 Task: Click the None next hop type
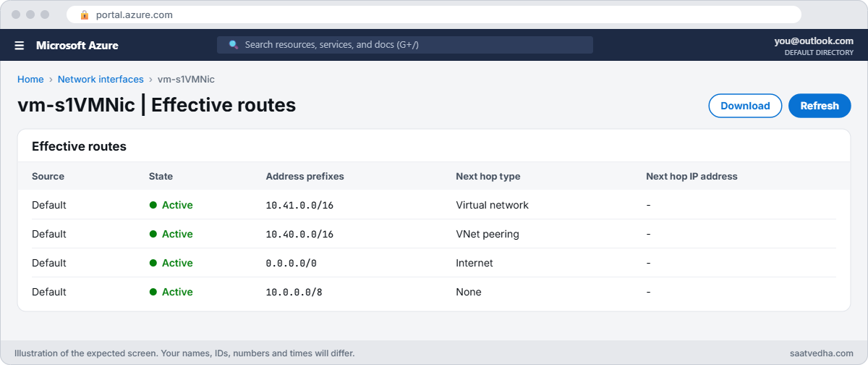[469, 292]
